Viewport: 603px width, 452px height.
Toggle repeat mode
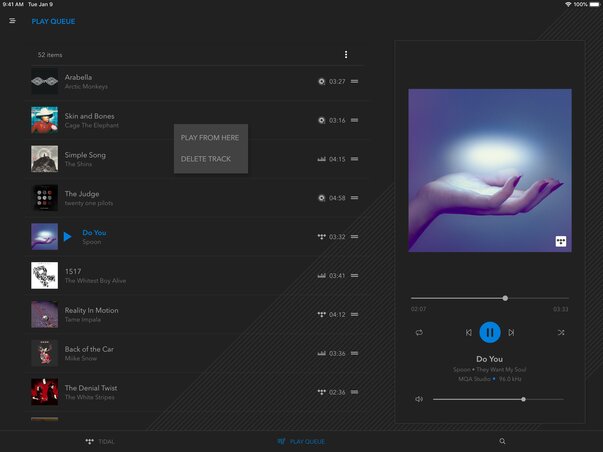pyautogui.click(x=419, y=332)
